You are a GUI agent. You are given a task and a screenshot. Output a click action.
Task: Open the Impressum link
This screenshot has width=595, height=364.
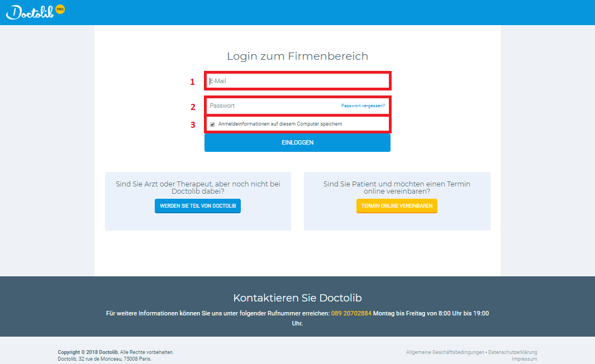click(525, 358)
